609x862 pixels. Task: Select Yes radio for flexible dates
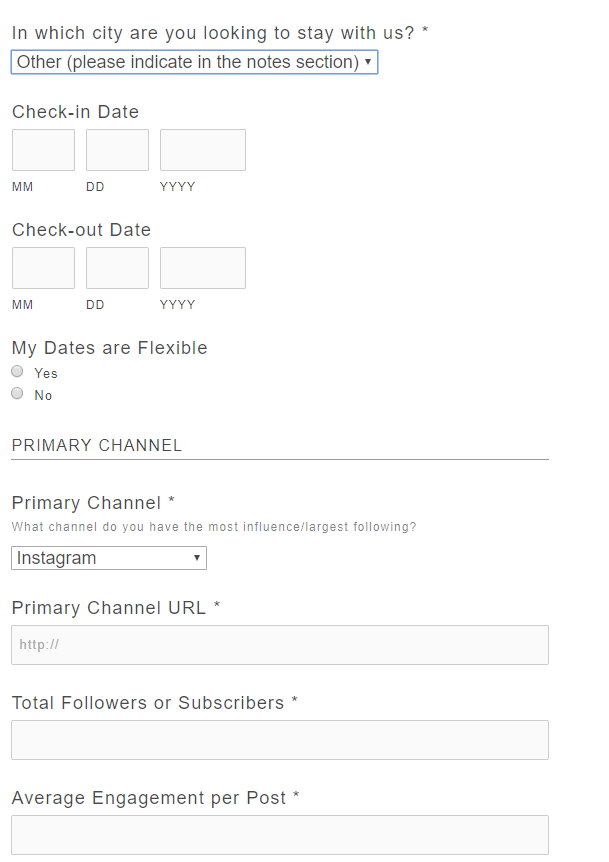(17, 372)
